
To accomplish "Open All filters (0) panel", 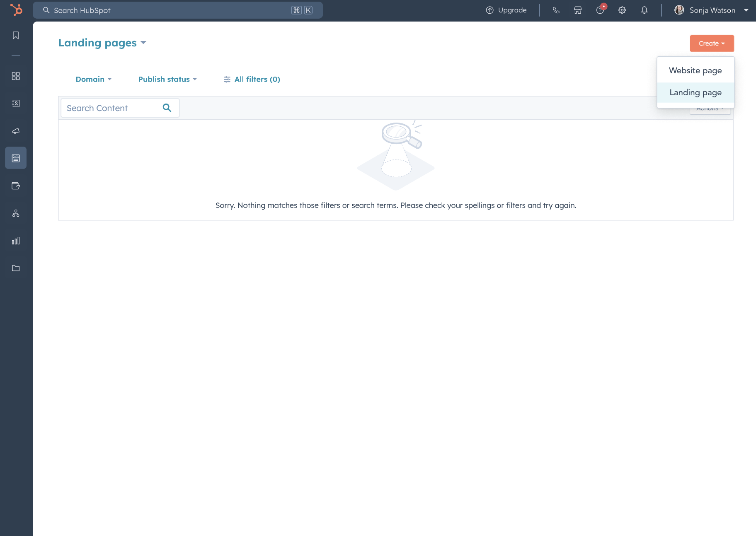I will tap(252, 79).
